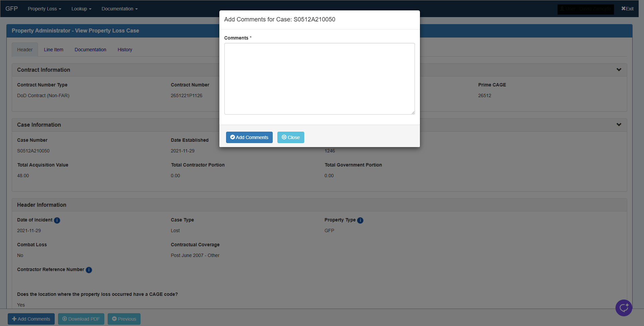Click the info icon near Contractor Reference Number
Image resolution: width=644 pixels, height=326 pixels.
tap(89, 270)
